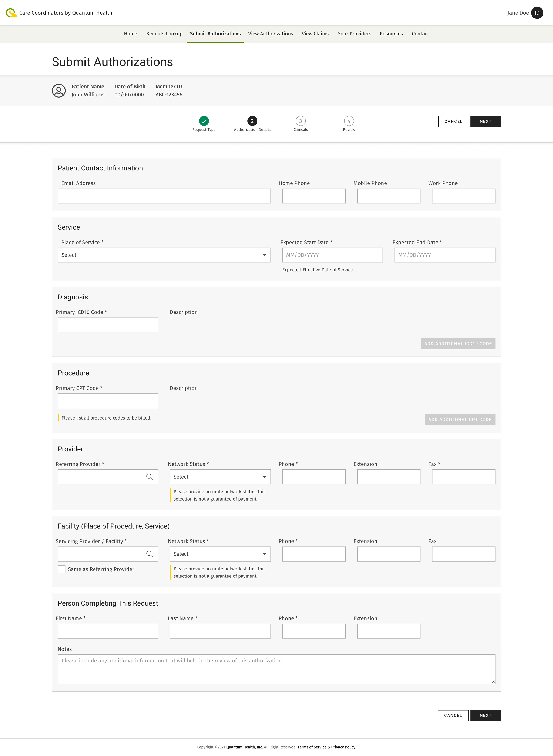Check Same as Referring Provider box

click(x=62, y=569)
